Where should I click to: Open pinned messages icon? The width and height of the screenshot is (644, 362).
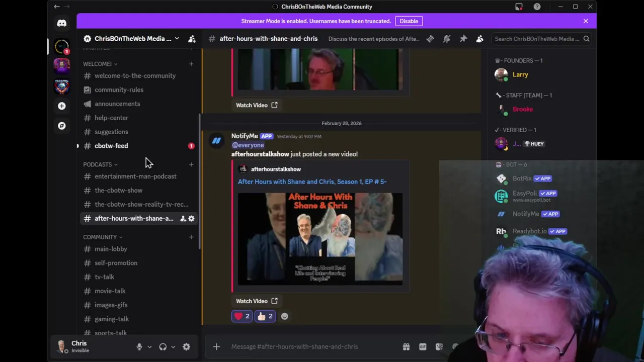[463, 39]
